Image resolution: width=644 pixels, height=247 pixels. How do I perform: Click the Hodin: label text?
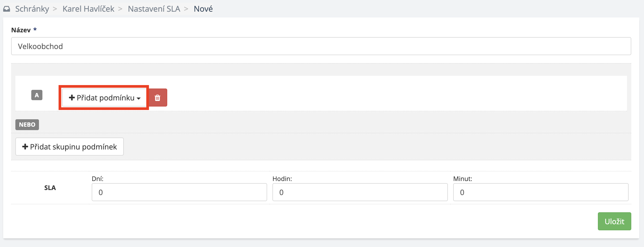click(282, 179)
